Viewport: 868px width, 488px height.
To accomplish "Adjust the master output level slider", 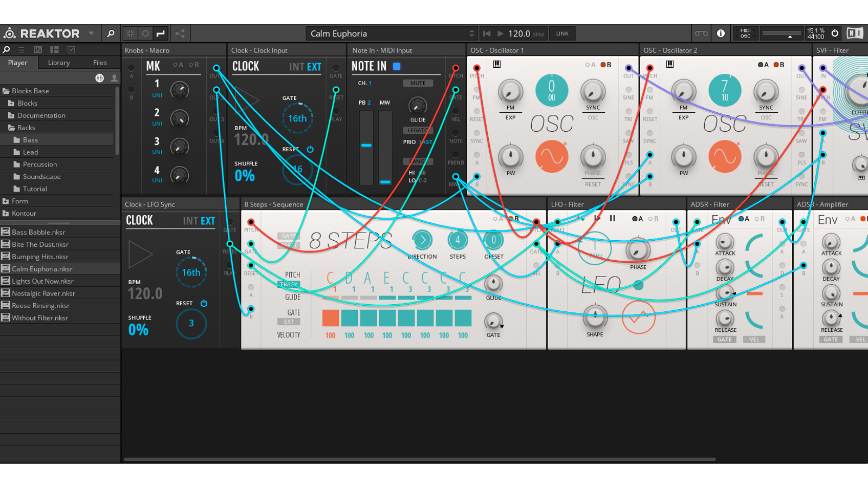I will point(782,34).
